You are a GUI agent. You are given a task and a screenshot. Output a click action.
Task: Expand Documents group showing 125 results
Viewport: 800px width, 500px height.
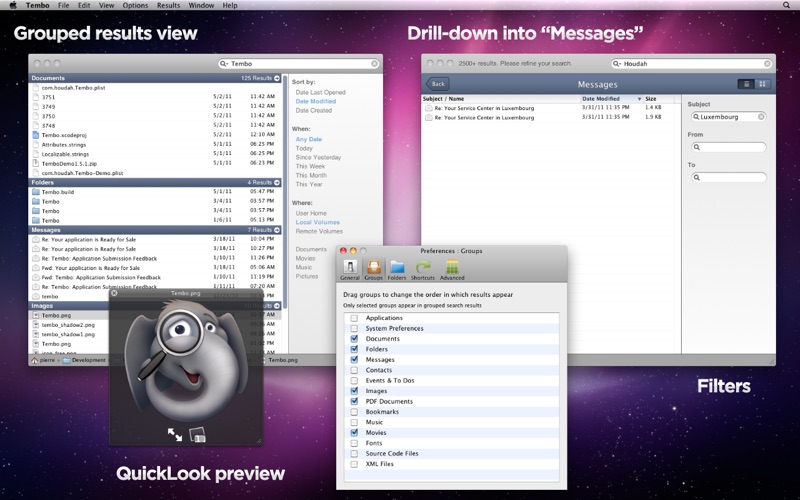(277, 78)
